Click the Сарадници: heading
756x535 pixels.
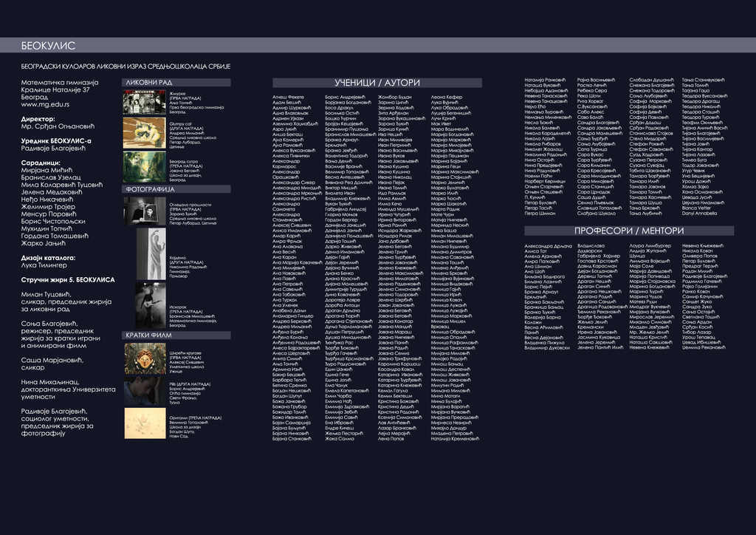coord(41,162)
